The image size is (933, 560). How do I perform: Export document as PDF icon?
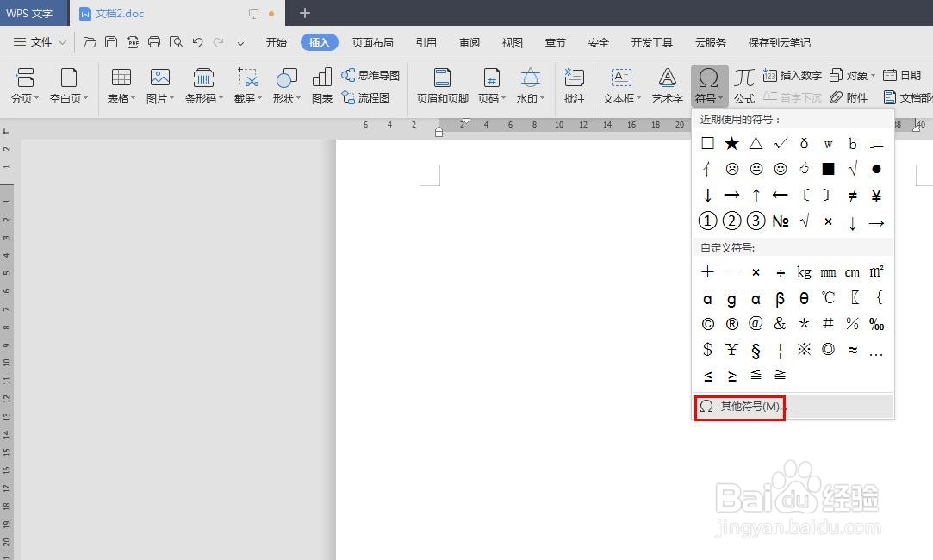coord(133,42)
